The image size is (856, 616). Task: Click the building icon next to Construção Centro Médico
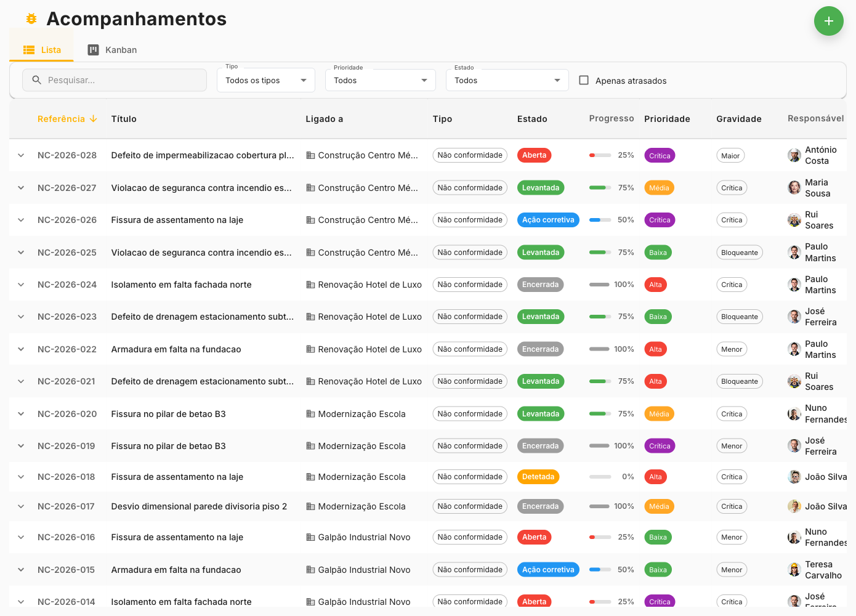(309, 155)
